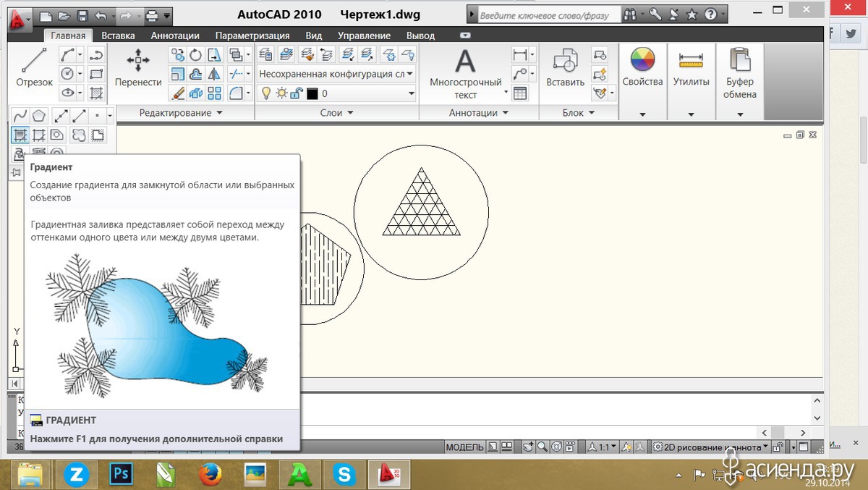This screenshot has width=868, height=490.
Task: Activate the highlighted Gradient tool icon
Action: [20, 135]
